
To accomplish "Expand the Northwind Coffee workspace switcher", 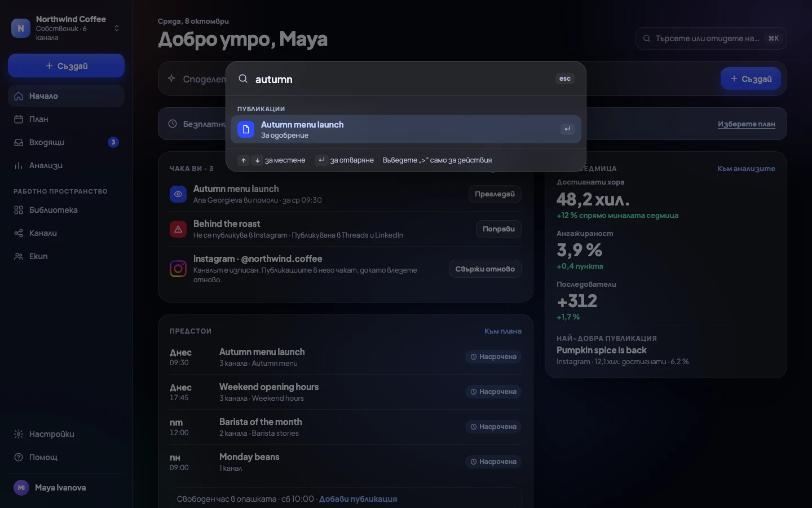I will pos(67,28).
